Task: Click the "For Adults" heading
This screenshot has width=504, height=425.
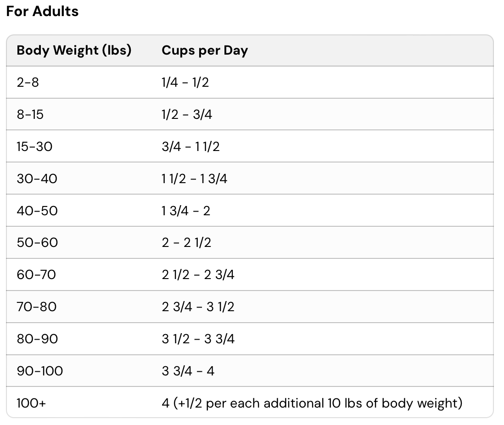Action: coord(42,11)
